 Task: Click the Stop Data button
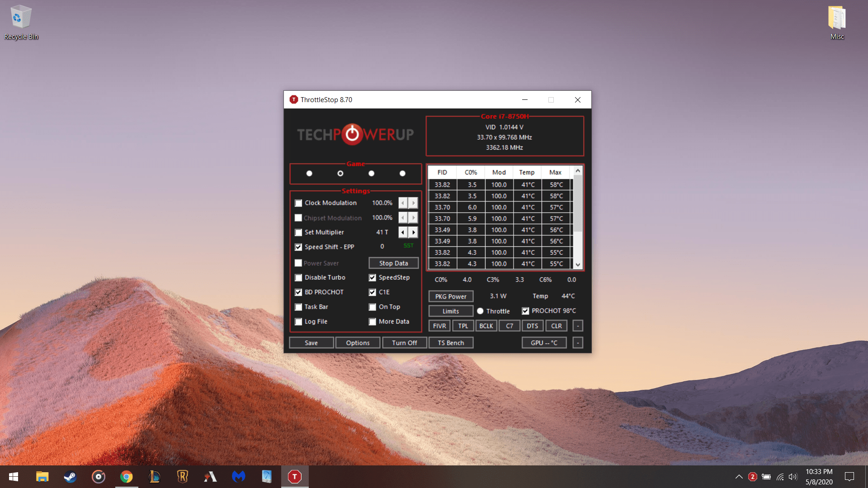[393, 263]
